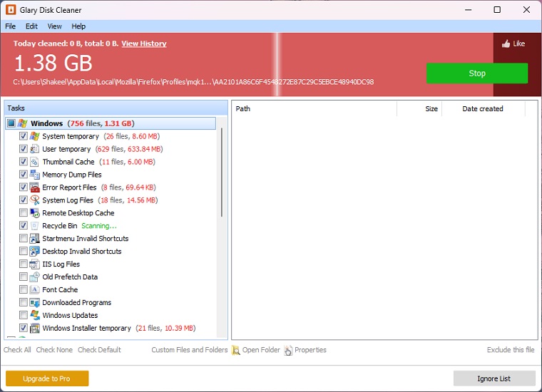Image resolution: width=542 pixels, height=392 pixels.
Task: Click the Windows group flag icon
Action: pyautogui.click(x=23, y=123)
